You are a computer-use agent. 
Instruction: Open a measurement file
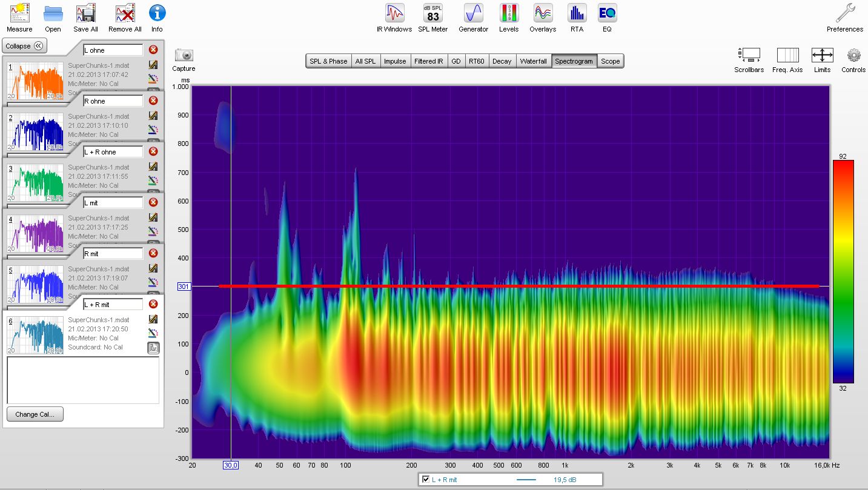[x=53, y=18]
